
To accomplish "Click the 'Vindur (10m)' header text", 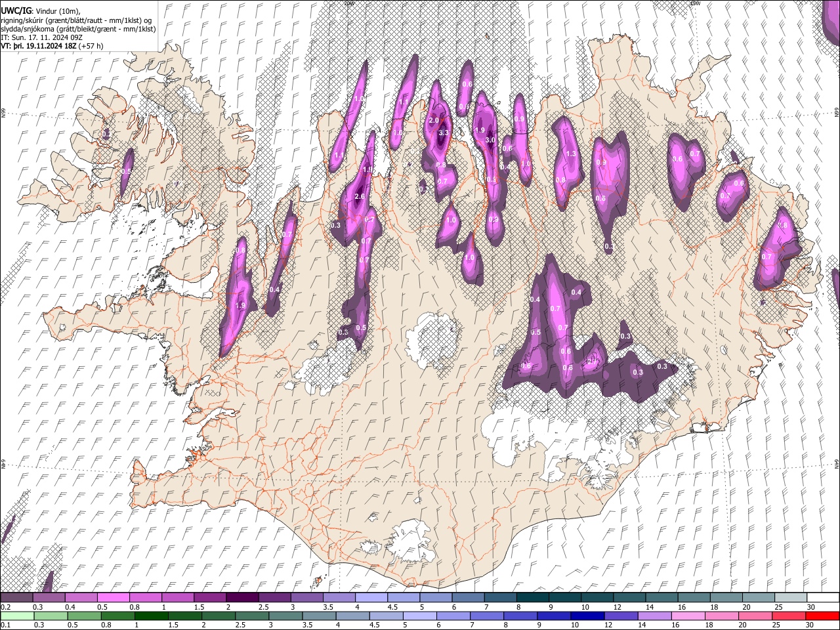I will [57, 12].
